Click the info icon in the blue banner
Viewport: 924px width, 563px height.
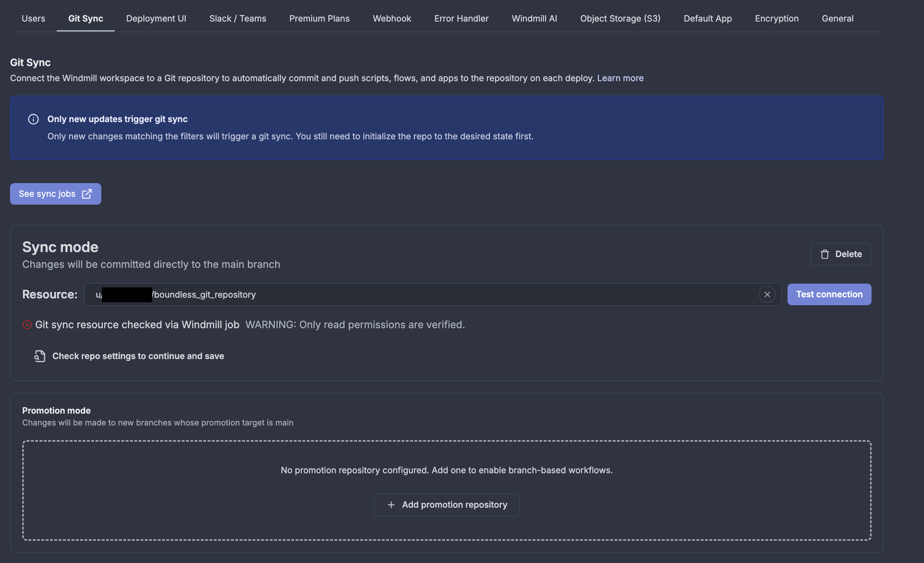[x=33, y=119]
